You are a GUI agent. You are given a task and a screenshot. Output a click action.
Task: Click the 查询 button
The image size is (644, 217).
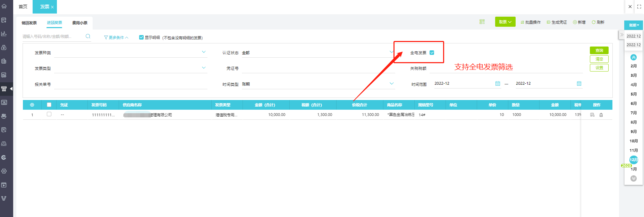click(x=599, y=50)
